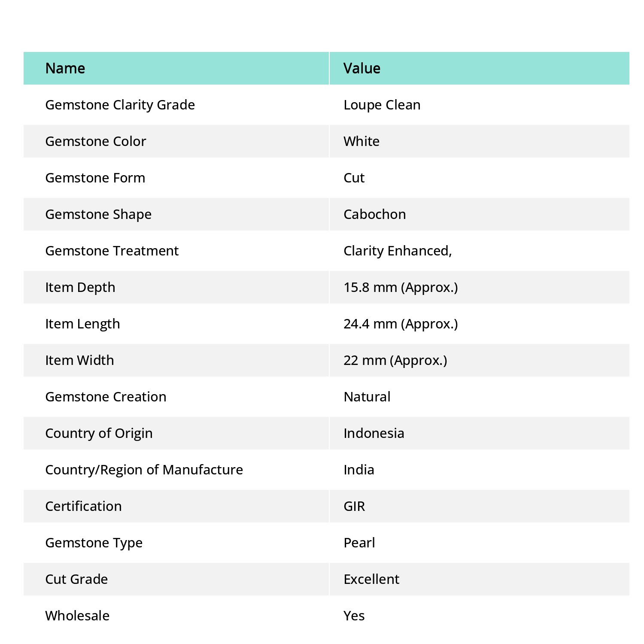The image size is (644, 644).
Task: Click the Name column header
Action: [x=65, y=68]
